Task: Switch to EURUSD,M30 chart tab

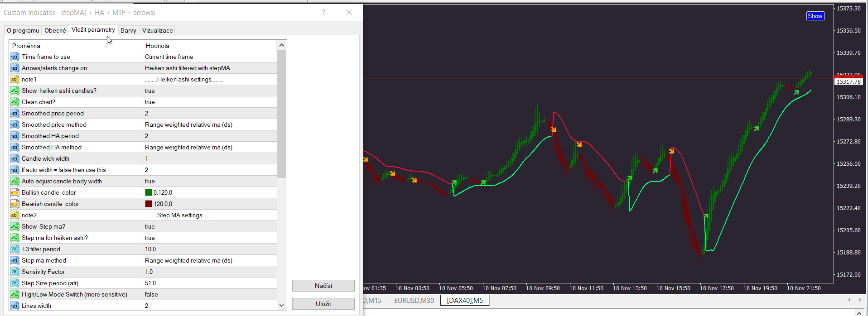Action: tap(414, 300)
